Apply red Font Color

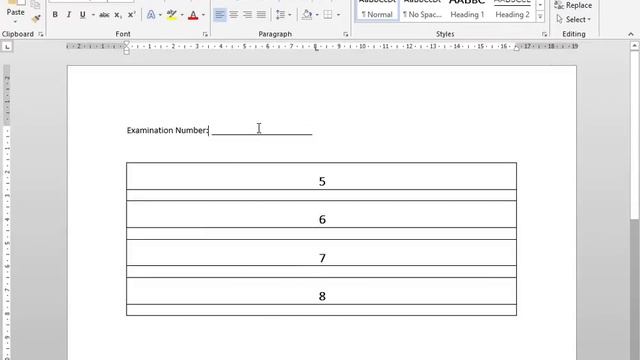pos(193,15)
